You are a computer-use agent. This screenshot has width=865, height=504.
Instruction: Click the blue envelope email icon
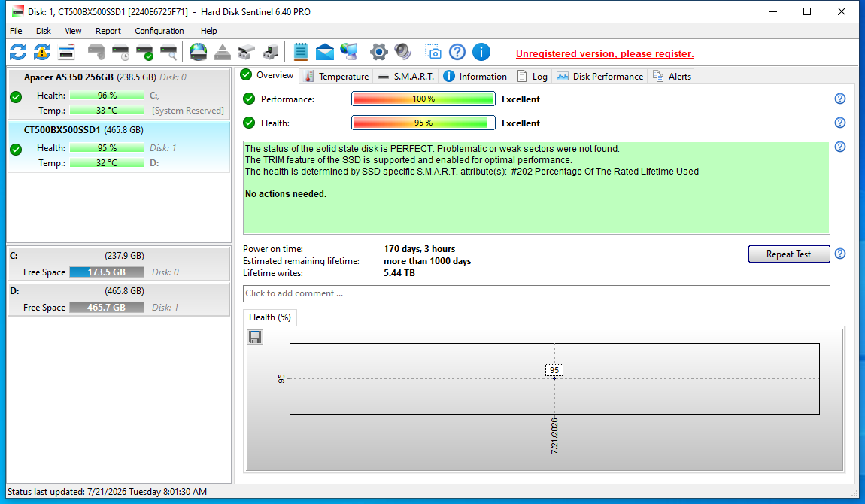coord(325,53)
